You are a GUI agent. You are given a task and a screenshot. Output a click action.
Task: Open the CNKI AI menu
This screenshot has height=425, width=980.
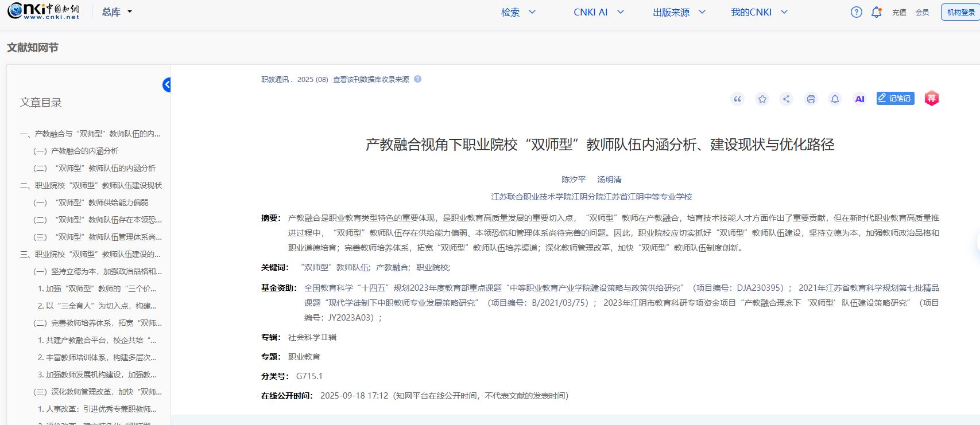click(x=598, y=12)
